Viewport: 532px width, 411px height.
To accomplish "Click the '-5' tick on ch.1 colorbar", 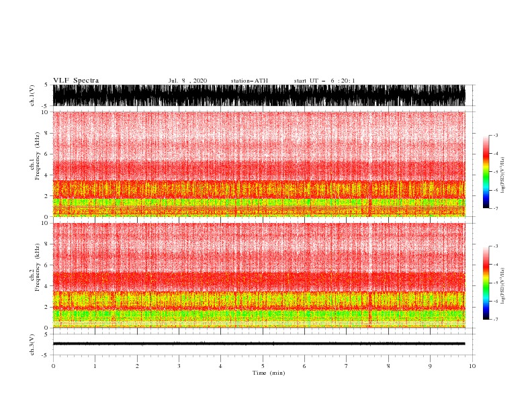I will pos(495,172).
